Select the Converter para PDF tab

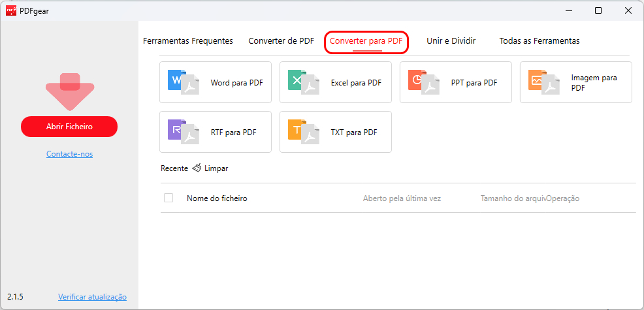(366, 41)
